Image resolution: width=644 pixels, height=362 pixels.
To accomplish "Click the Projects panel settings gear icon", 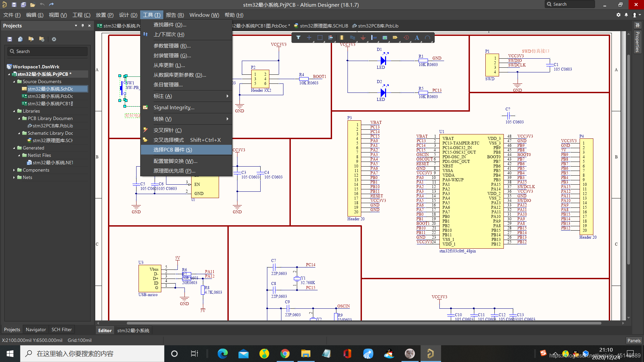I will [54, 39].
